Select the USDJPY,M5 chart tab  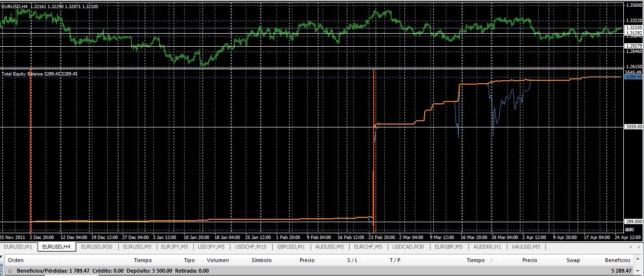tap(211, 247)
